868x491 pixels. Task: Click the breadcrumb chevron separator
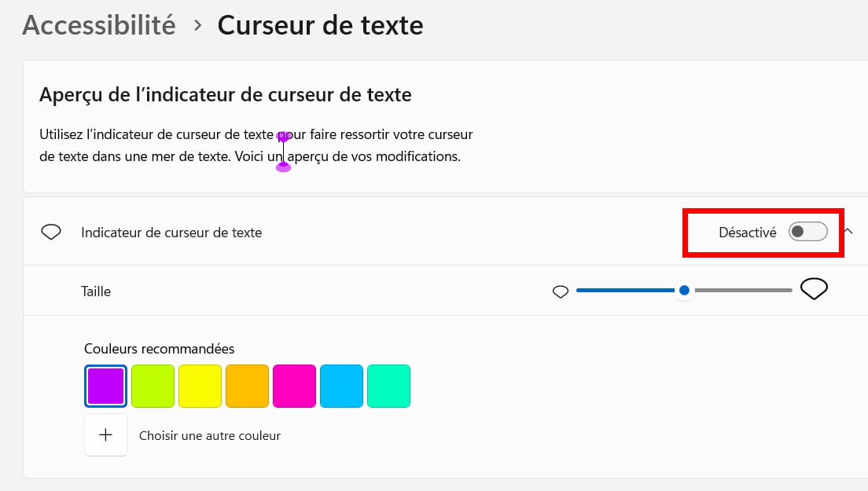(198, 26)
